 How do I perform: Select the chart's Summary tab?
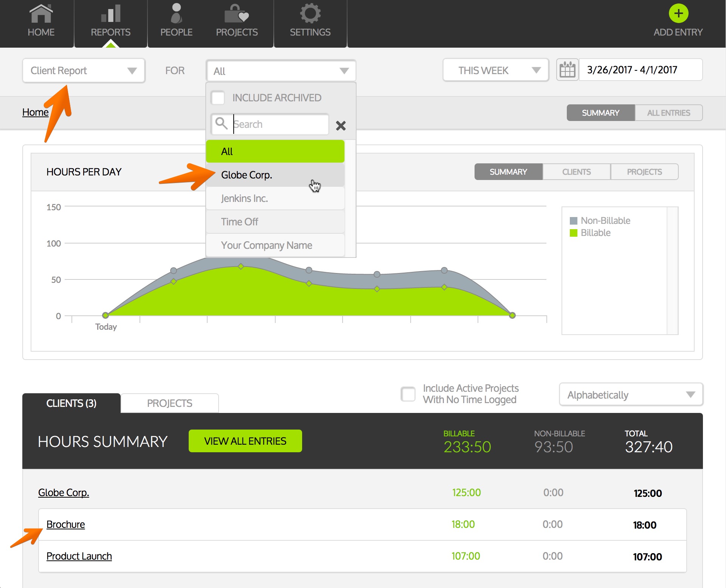pyautogui.click(x=509, y=172)
